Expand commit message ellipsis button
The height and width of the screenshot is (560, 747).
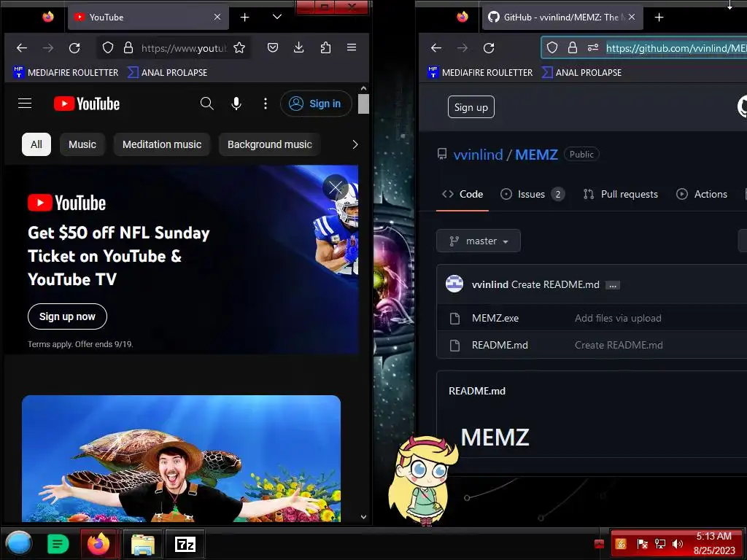[x=613, y=285]
